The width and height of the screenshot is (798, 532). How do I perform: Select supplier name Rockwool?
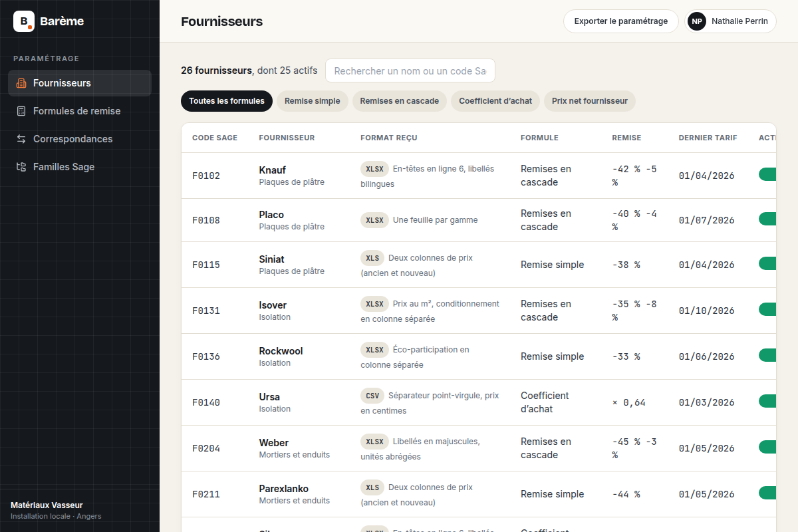281,351
